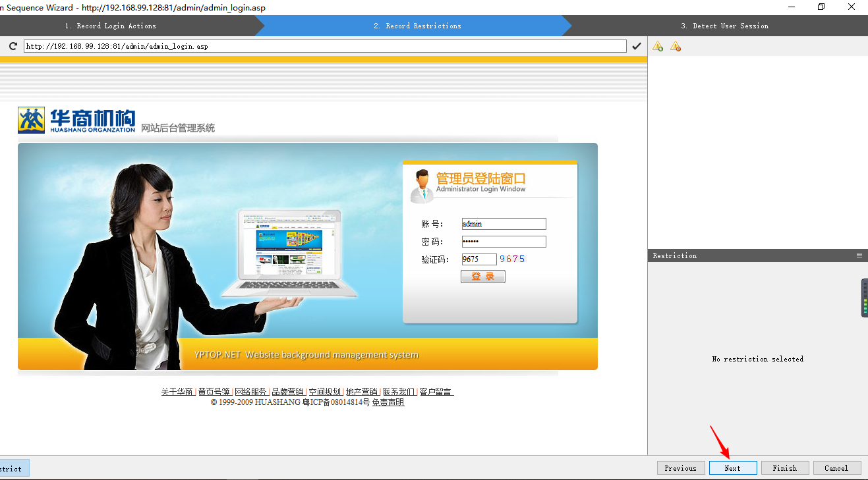Click the page reload icon beside the URL

pyautogui.click(x=12, y=45)
